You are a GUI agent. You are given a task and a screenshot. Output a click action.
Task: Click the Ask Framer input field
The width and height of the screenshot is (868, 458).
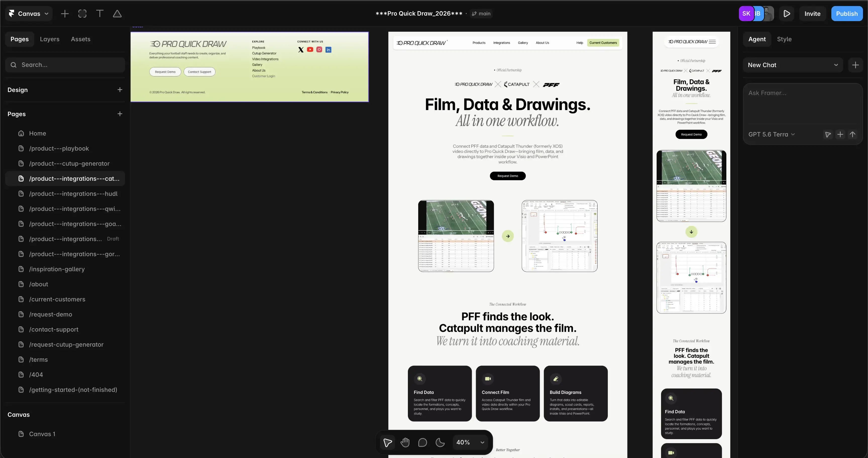[803, 104]
